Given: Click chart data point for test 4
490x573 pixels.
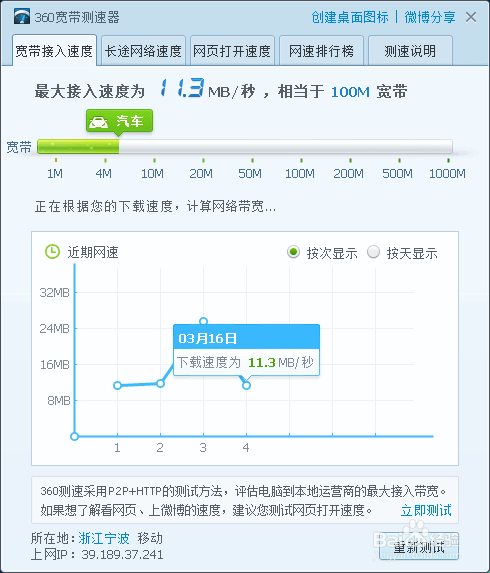Looking at the screenshot, I should 246,385.
